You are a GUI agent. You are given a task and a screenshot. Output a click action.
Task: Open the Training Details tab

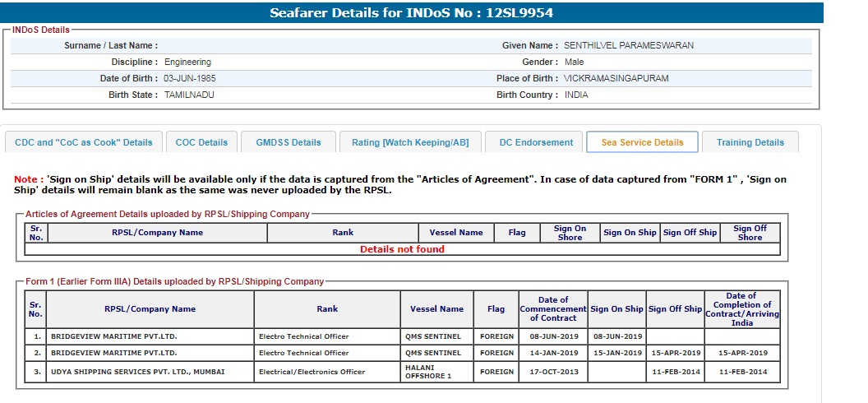pyautogui.click(x=750, y=142)
